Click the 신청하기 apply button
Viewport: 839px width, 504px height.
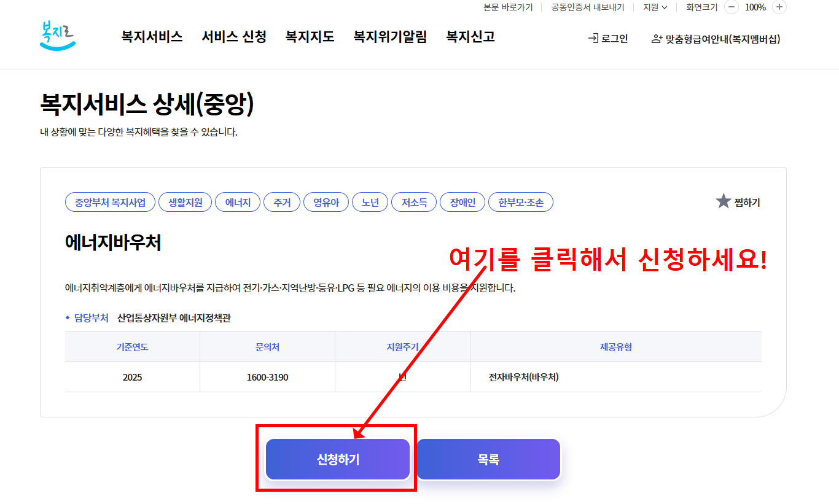(x=337, y=459)
